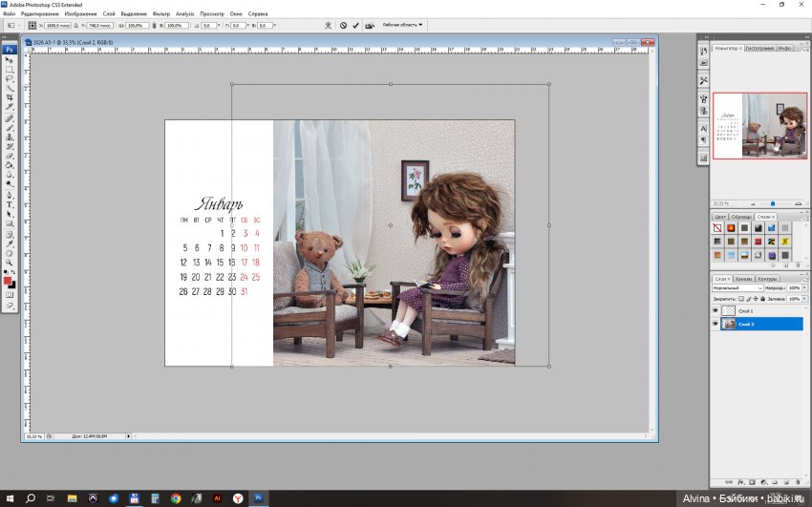Toggle visibility of layer Слой 2
Screen dimensions: 812x507
coord(716,324)
